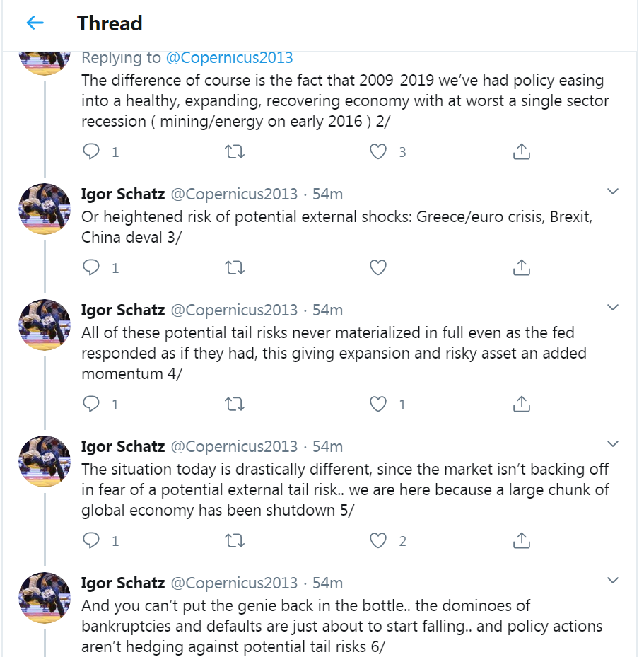Open the @Copernicus2013 link in Replying to

pos(230,57)
